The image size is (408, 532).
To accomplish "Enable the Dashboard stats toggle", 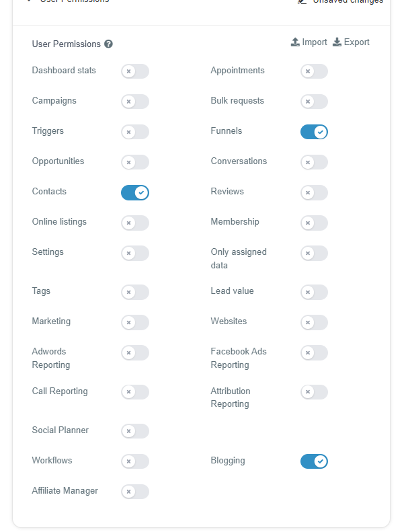I will point(135,71).
